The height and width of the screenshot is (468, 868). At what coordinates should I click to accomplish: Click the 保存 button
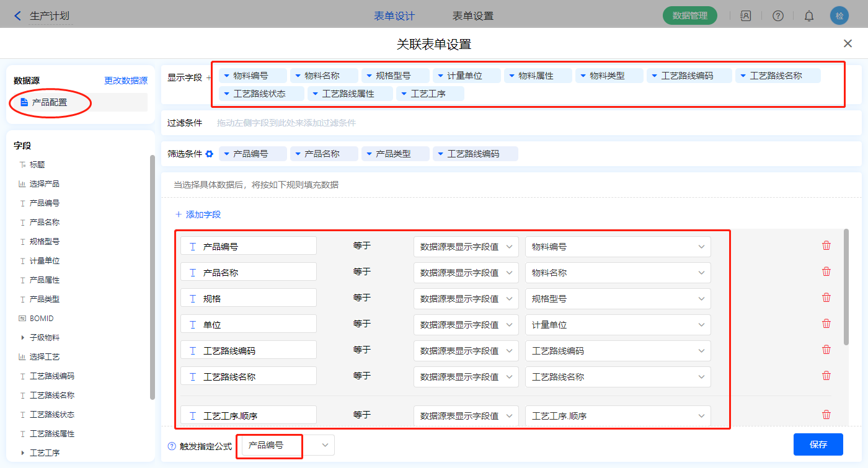pyautogui.click(x=818, y=444)
